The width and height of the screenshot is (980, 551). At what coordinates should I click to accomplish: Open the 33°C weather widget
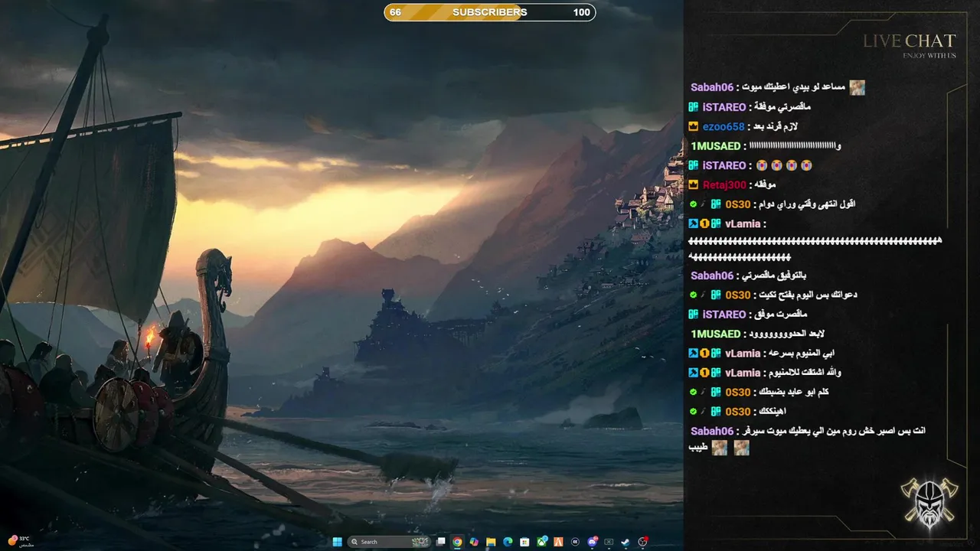(x=20, y=541)
